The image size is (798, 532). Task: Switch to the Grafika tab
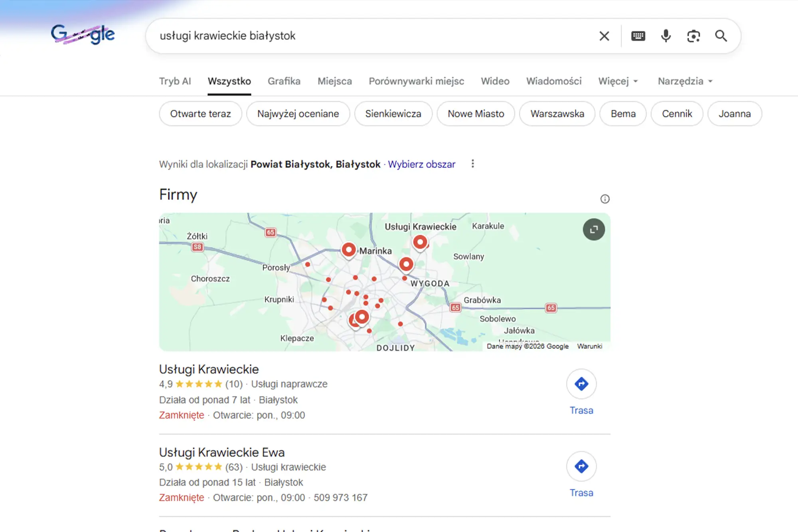[x=284, y=81]
